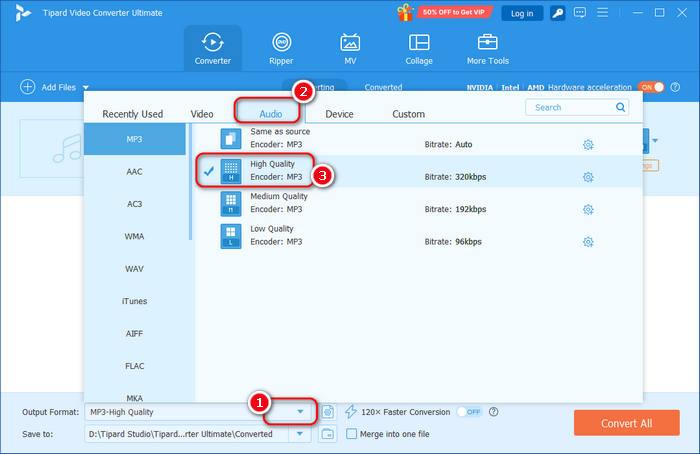This screenshot has width=700, height=454.
Task: Select AC3 format in list
Action: coord(134,204)
